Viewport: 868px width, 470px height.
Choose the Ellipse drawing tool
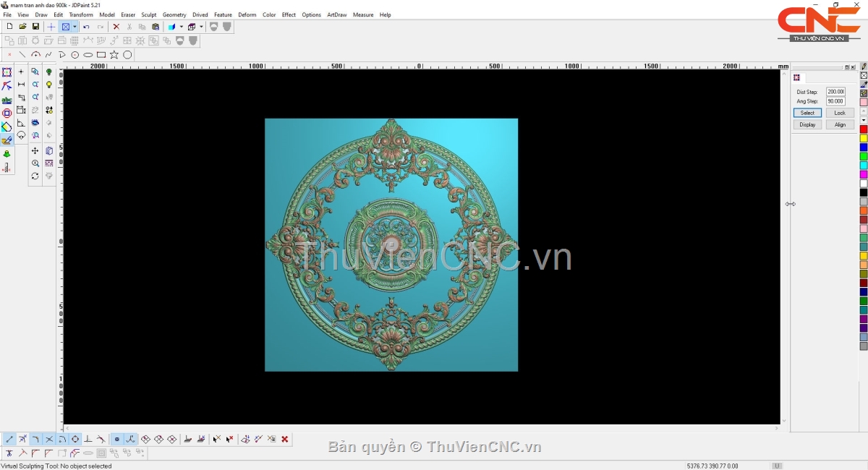88,55
